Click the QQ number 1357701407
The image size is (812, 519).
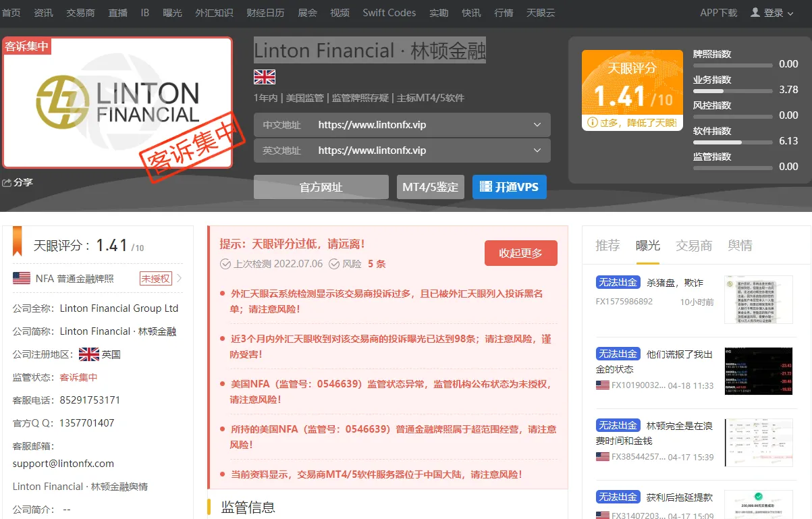click(x=87, y=423)
